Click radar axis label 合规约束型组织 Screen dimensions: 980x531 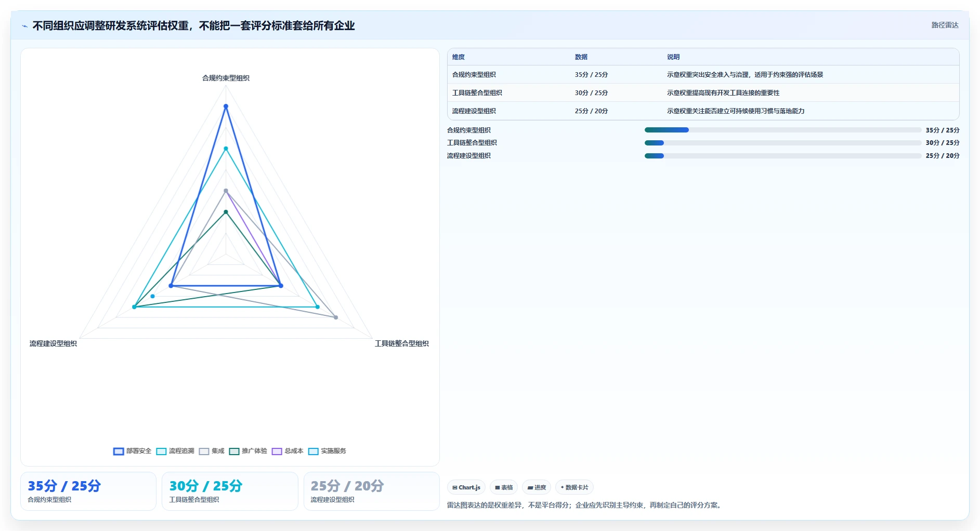pos(226,78)
